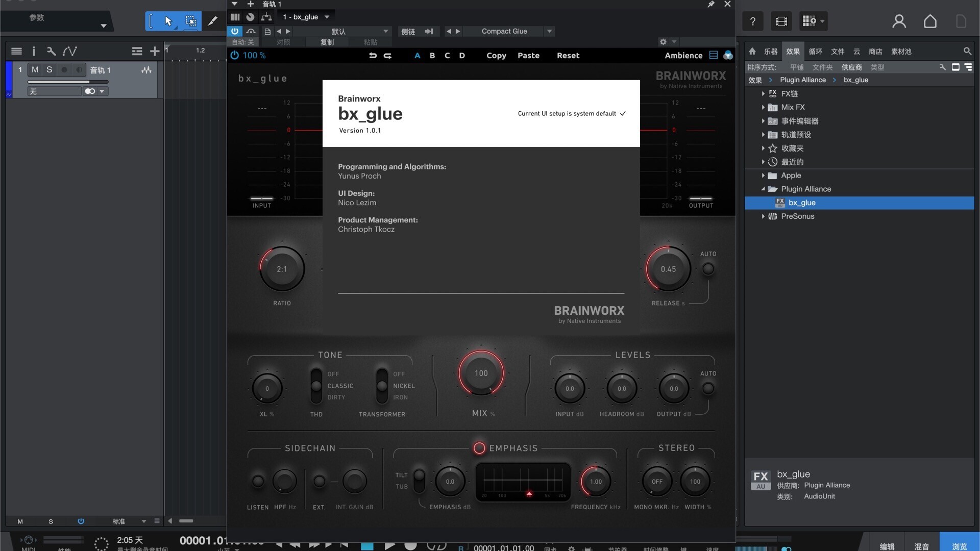980x551 pixels.
Task: Expand the FX链 folder
Action: pos(763,94)
